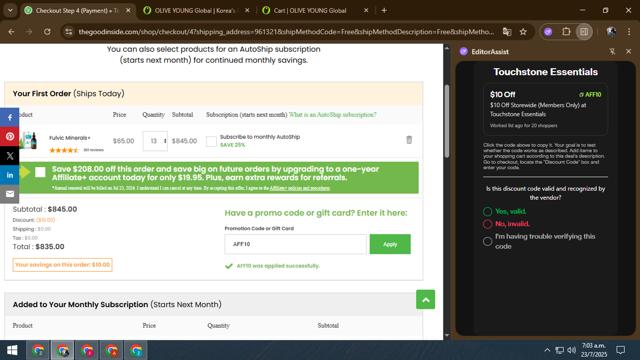Close the EditorAssist side panel
The width and height of the screenshot is (640, 360).
629,51
